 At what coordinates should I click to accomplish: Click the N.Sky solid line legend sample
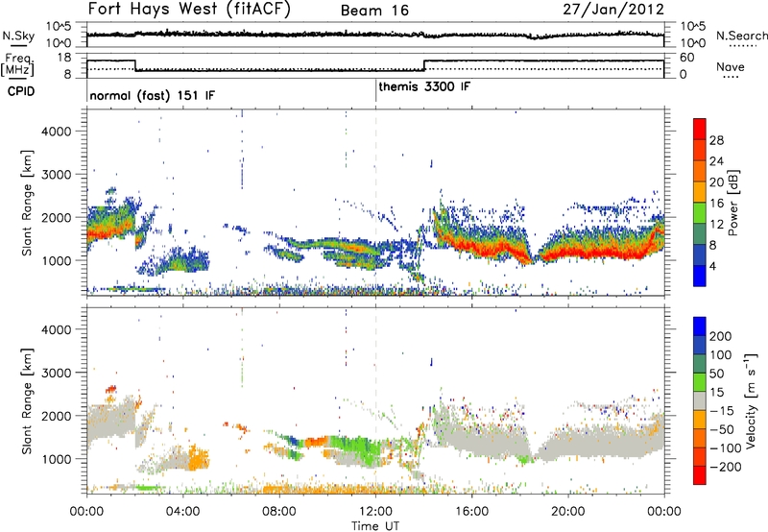18,45
